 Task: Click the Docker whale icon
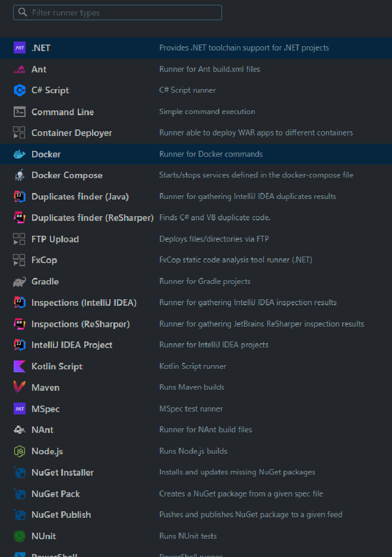20,154
